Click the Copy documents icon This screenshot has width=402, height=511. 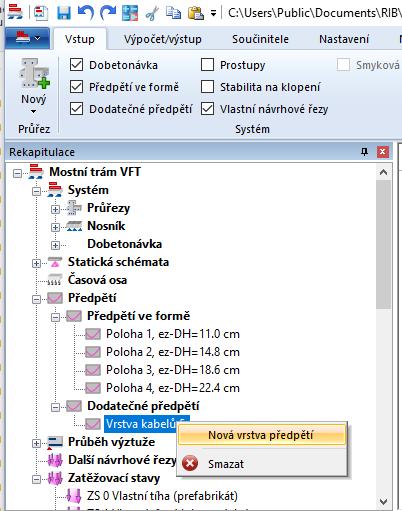click(173, 13)
